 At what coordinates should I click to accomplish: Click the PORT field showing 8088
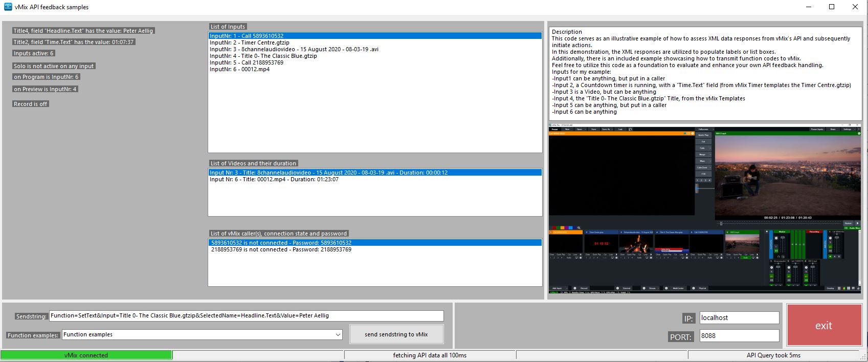pyautogui.click(x=739, y=336)
